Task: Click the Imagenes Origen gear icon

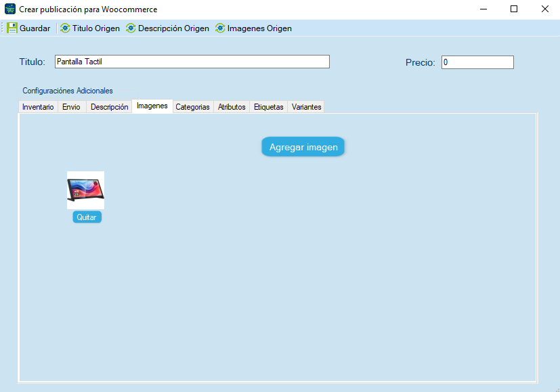Action: (220, 28)
